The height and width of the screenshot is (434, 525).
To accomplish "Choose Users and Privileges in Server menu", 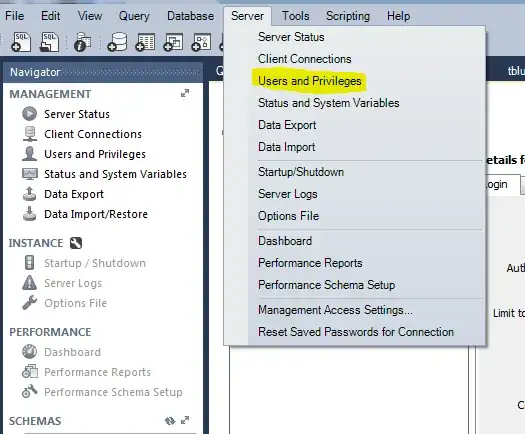I will tap(310, 81).
